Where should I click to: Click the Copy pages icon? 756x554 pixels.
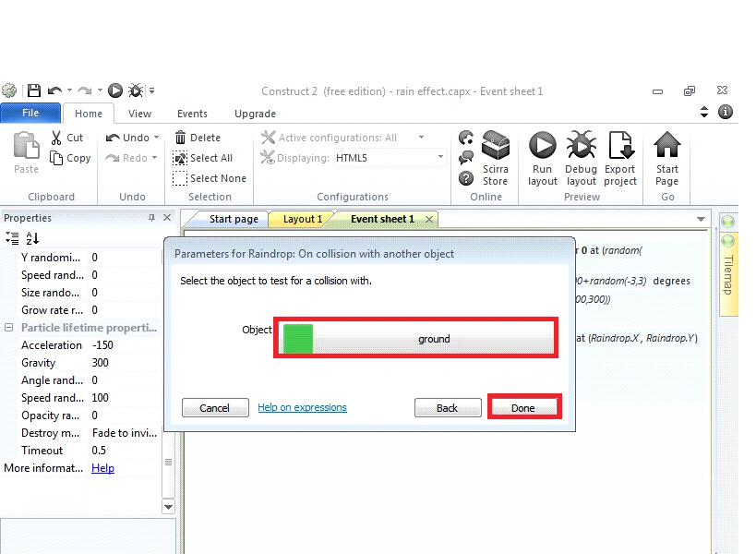point(56,158)
